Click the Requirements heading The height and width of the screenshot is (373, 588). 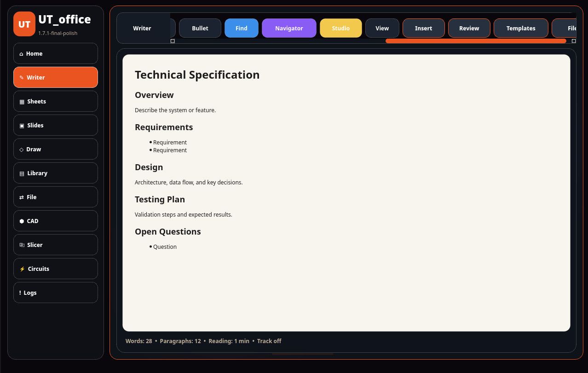pos(164,127)
